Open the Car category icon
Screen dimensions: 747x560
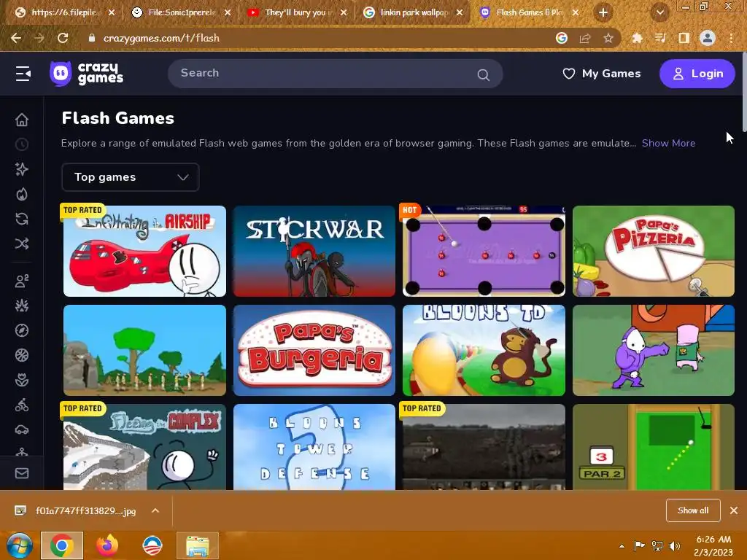pos(22,429)
